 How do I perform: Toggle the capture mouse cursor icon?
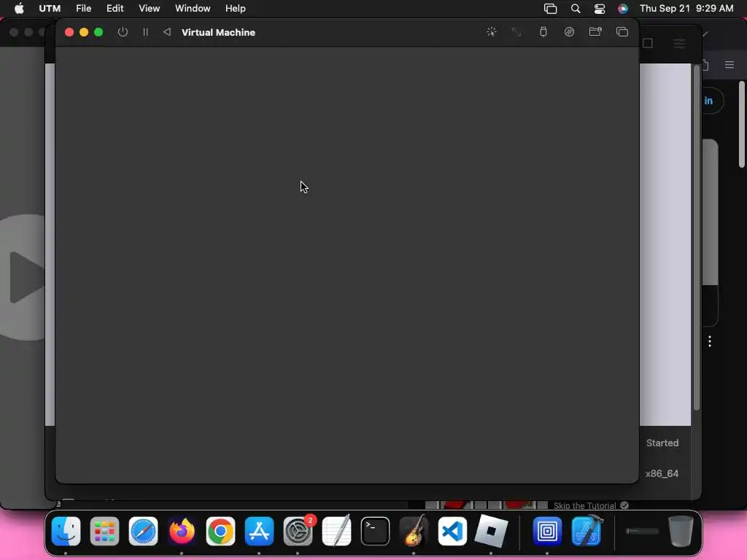tap(491, 32)
